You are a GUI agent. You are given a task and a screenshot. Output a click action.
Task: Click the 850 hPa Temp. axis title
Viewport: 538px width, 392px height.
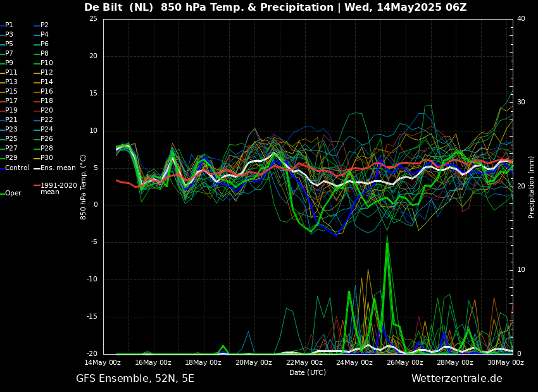point(84,187)
